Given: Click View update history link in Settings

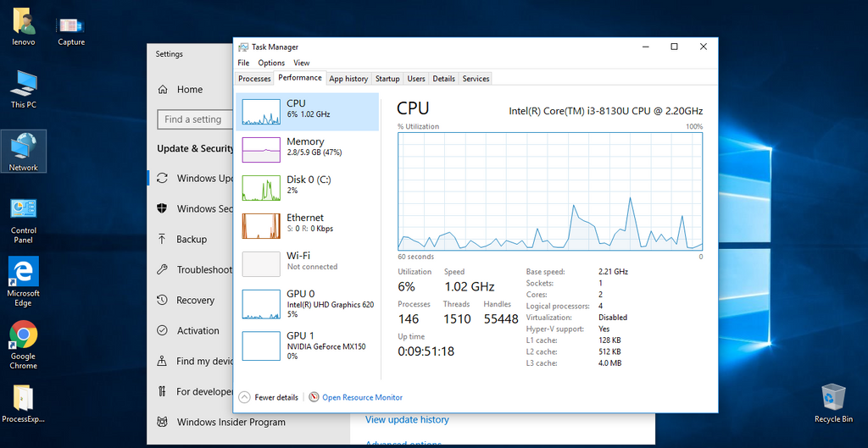Looking at the screenshot, I should [x=407, y=420].
